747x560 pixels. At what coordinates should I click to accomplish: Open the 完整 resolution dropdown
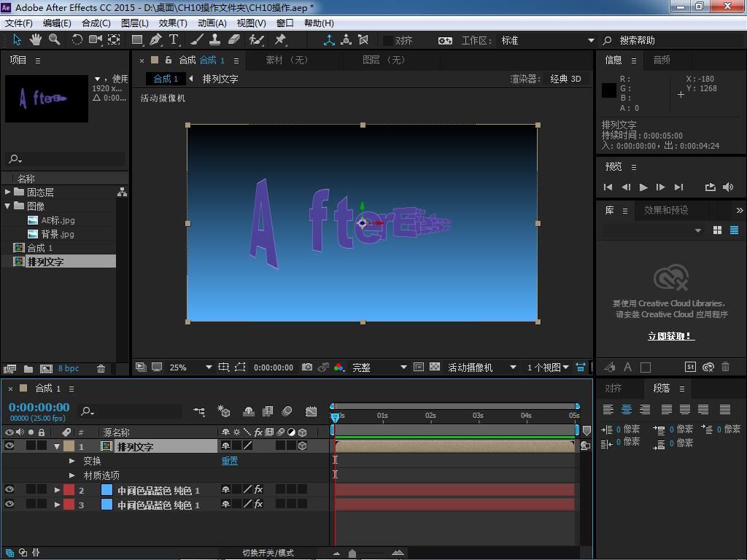point(379,367)
